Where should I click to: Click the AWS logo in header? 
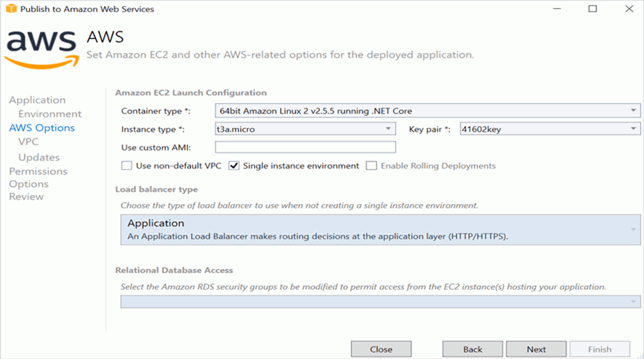pos(41,47)
